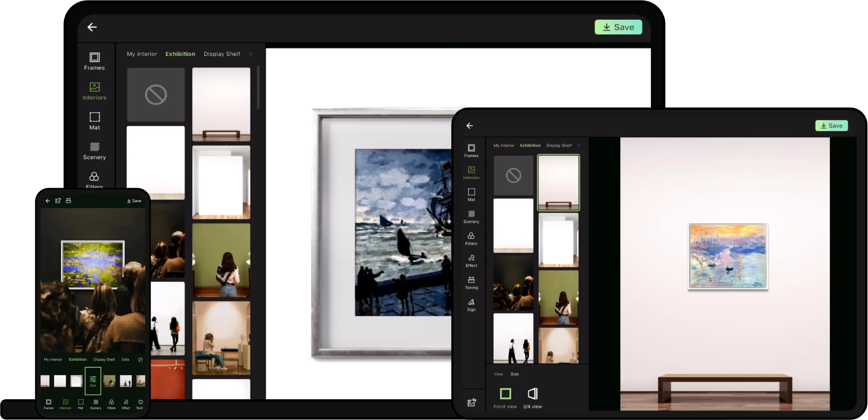Select the Interiors tool in the tablet sidebar
The width and height of the screenshot is (868, 420).
(x=471, y=173)
